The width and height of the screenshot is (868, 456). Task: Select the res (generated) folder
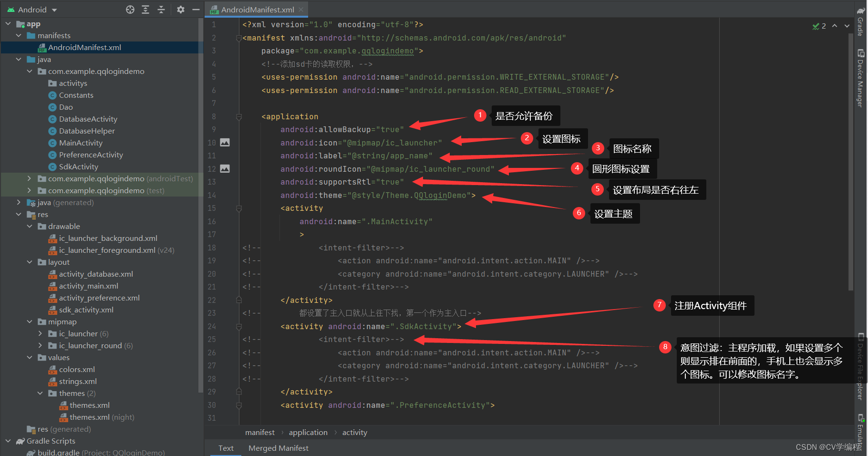pos(64,429)
